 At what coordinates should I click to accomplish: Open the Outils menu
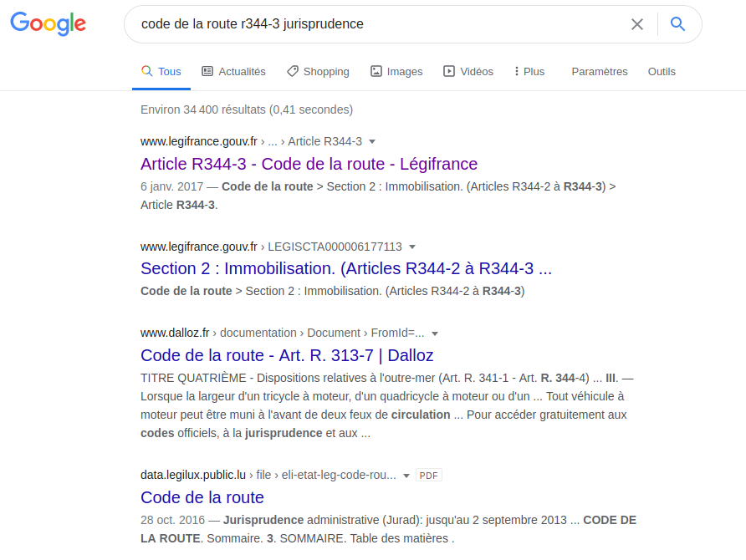pyautogui.click(x=662, y=71)
